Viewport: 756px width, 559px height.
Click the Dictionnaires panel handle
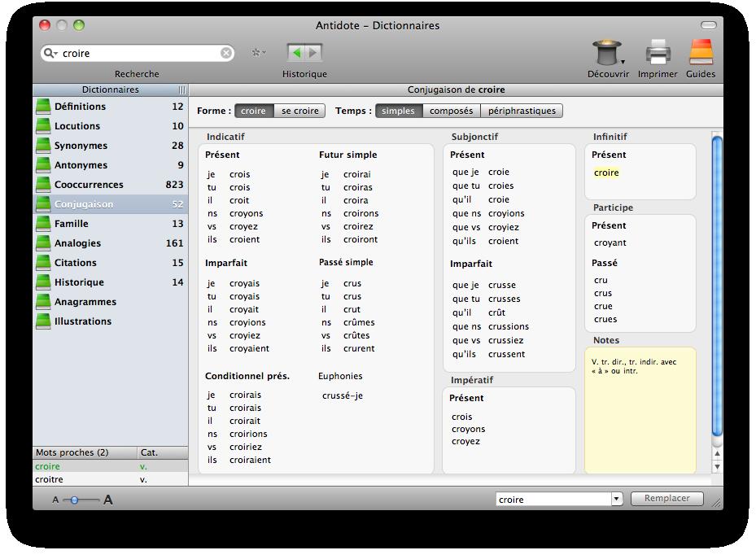click(181, 90)
